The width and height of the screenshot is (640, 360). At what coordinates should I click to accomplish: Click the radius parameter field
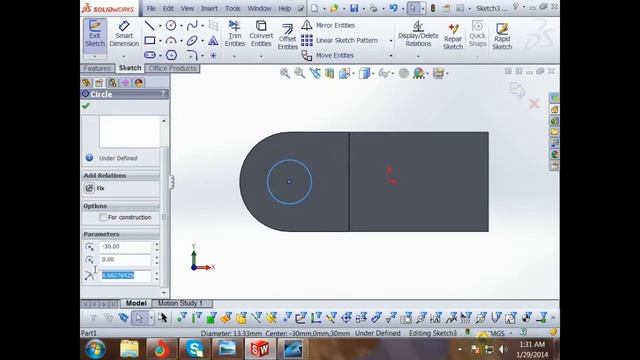coord(126,276)
